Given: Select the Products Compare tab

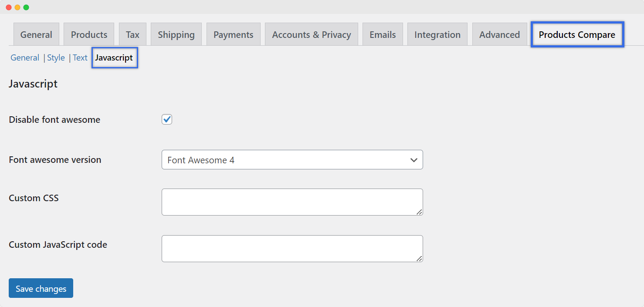Looking at the screenshot, I should click(x=577, y=35).
